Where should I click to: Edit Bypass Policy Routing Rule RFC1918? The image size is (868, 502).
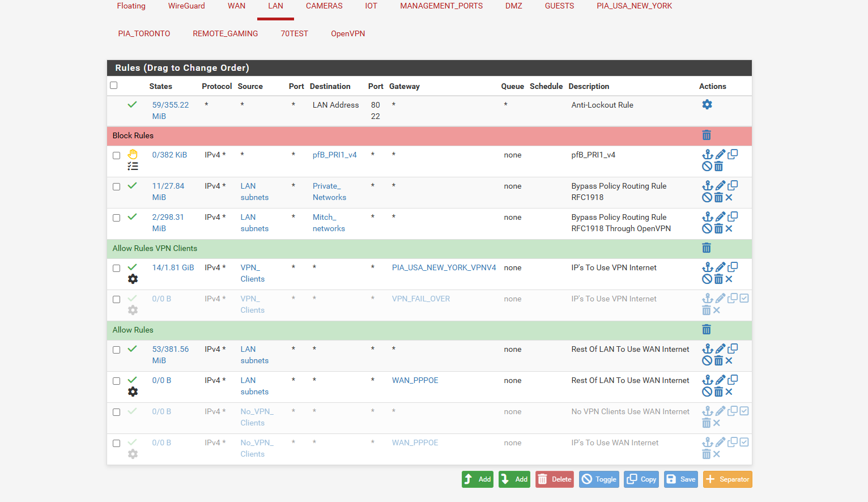[720, 185]
